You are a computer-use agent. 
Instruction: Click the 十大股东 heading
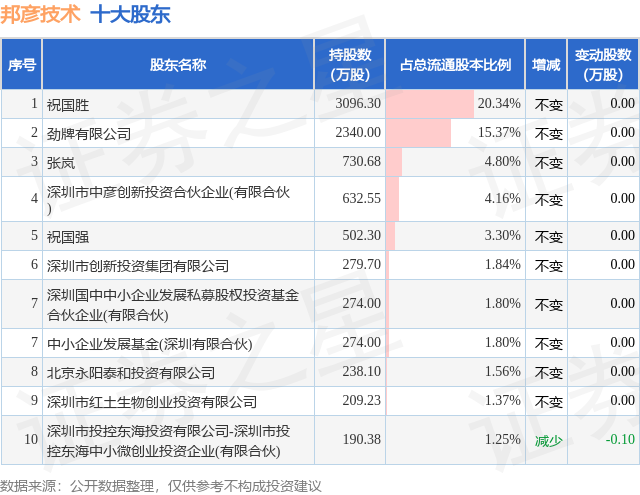(x=130, y=14)
